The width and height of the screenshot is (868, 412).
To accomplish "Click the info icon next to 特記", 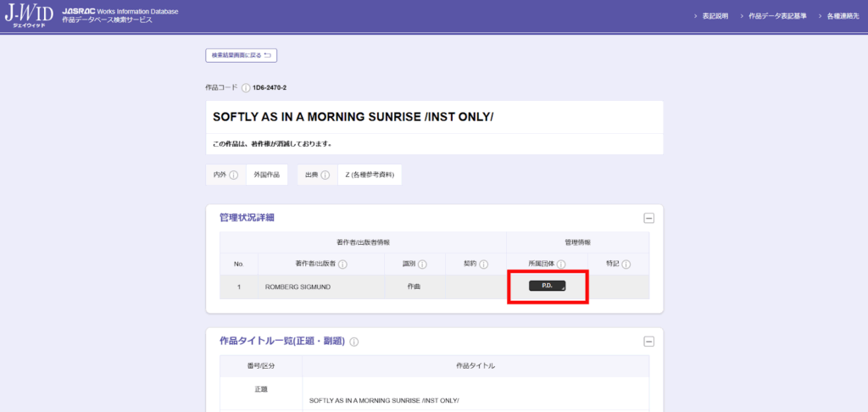I will coord(626,264).
